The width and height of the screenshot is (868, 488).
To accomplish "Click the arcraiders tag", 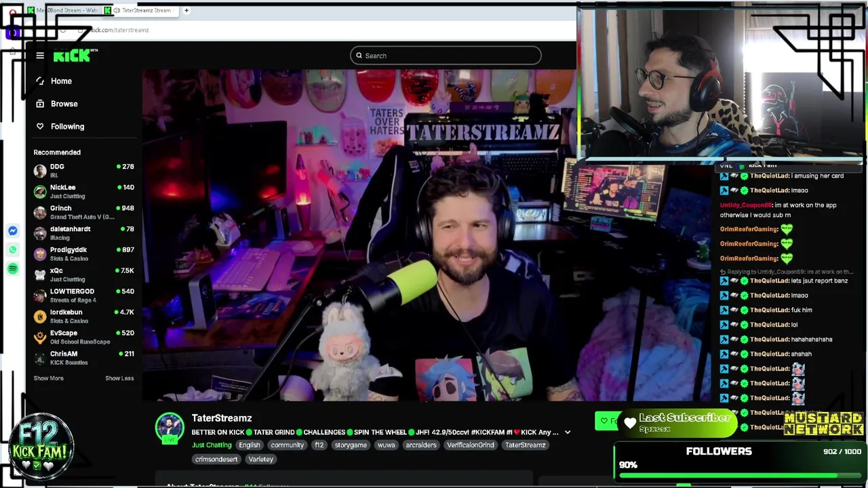I will pyautogui.click(x=420, y=445).
